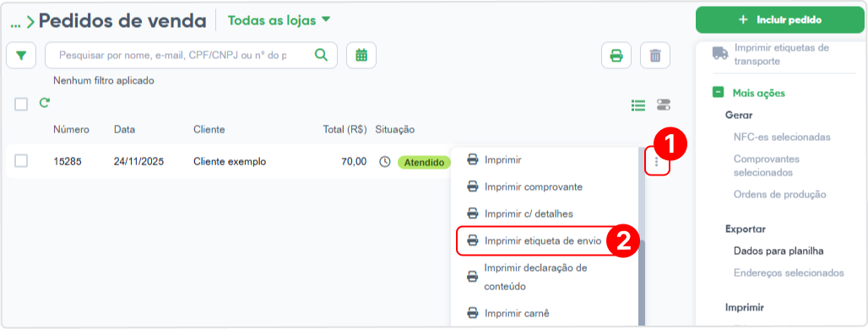
Task: Expand the breadcrumb ellipsis
Action: [x=15, y=22]
